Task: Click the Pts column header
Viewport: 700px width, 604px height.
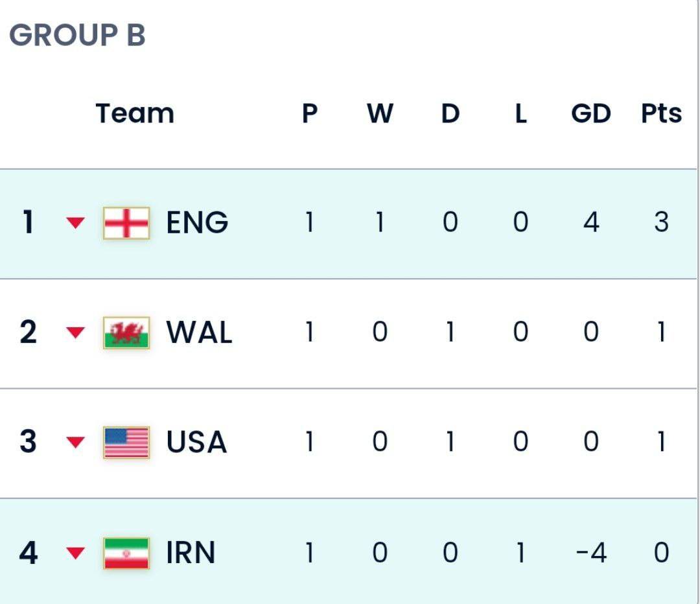Action: click(x=661, y=113)
